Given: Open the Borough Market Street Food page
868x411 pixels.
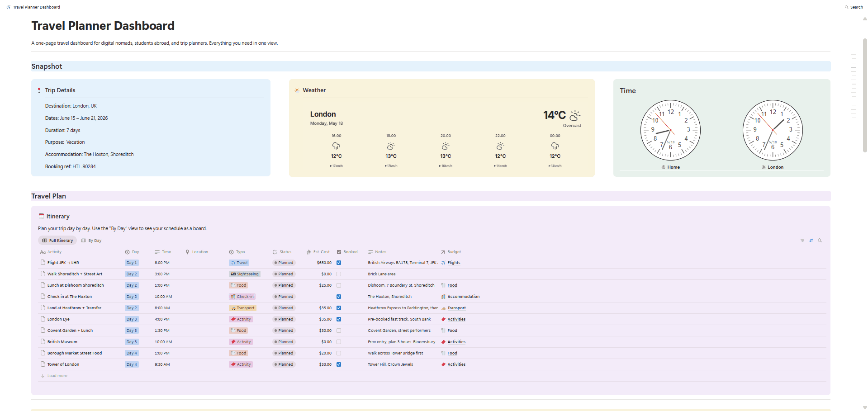Looking at the screenshot, I should pos(75,353).
